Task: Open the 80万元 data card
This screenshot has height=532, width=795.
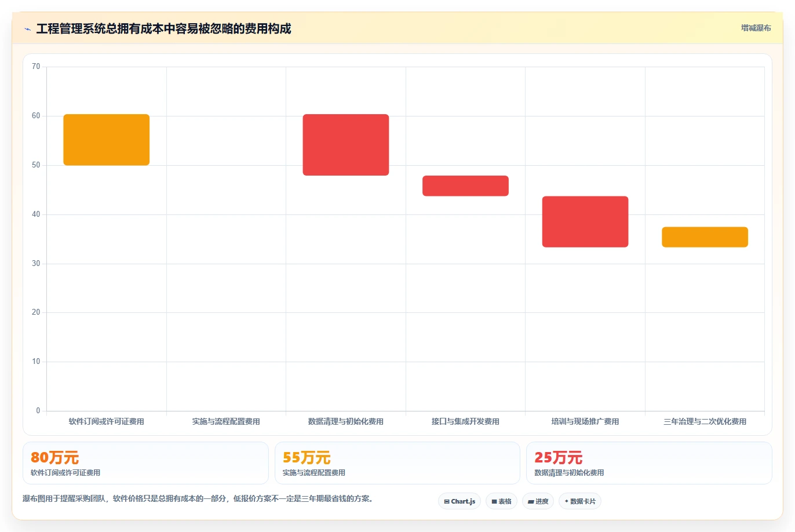Action: (x=145, y=463)
